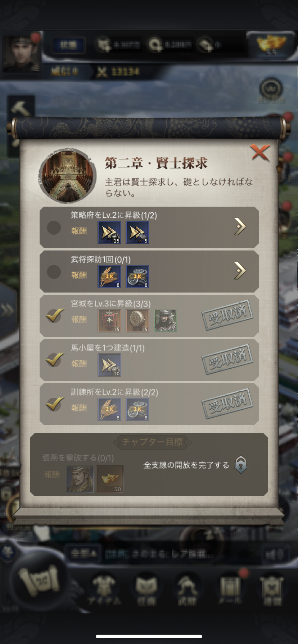View the red banner reward icon
The image size is (298, 644).
click(x=109, y=321)
